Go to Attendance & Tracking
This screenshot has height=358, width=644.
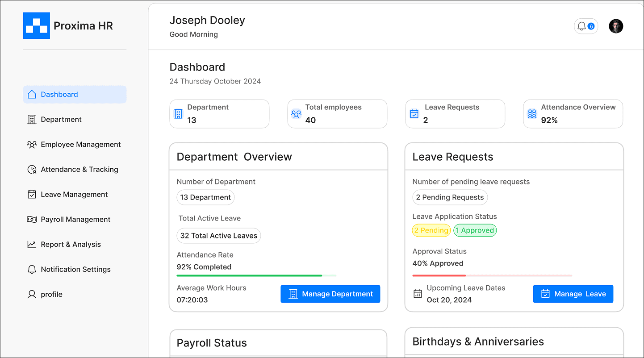tap(75, 169)
